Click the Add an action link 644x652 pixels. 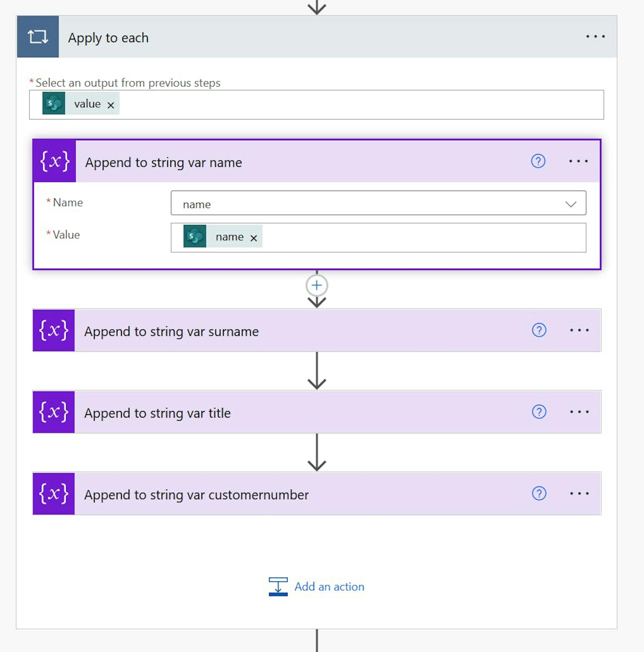(x=329, y=587)
